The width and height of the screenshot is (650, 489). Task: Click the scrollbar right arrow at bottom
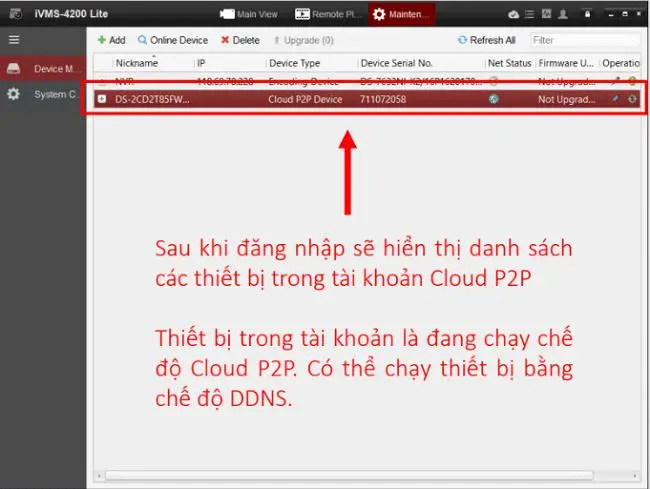[635, 476]
